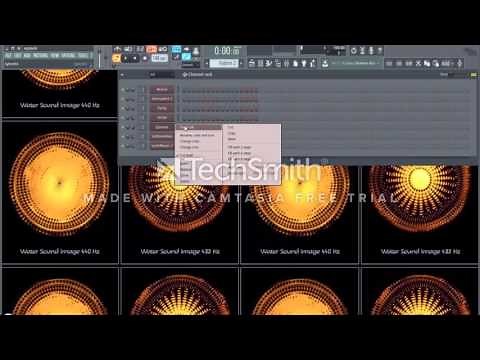Screen dimensions: 480x360
Task: Open Channel rack options arrow menu
Action: tap(122, 75)
